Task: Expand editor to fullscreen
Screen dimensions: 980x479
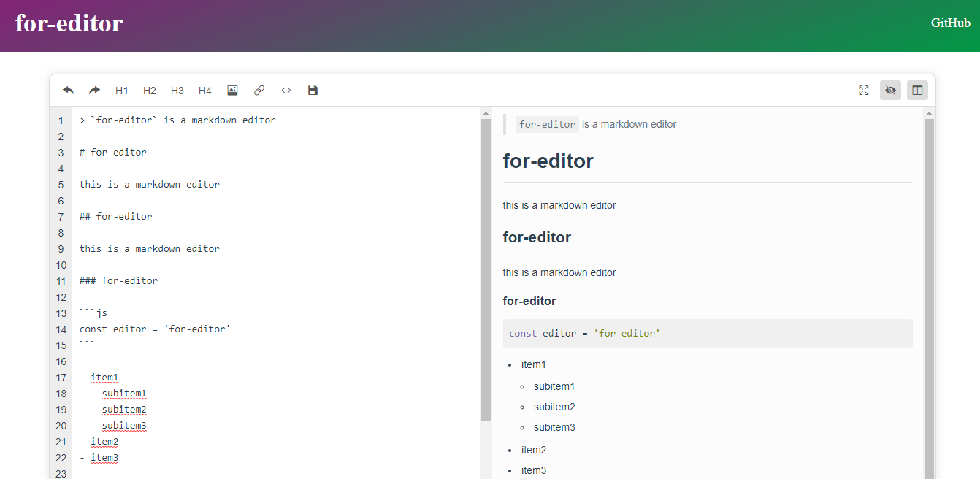Action: (864, 91)
